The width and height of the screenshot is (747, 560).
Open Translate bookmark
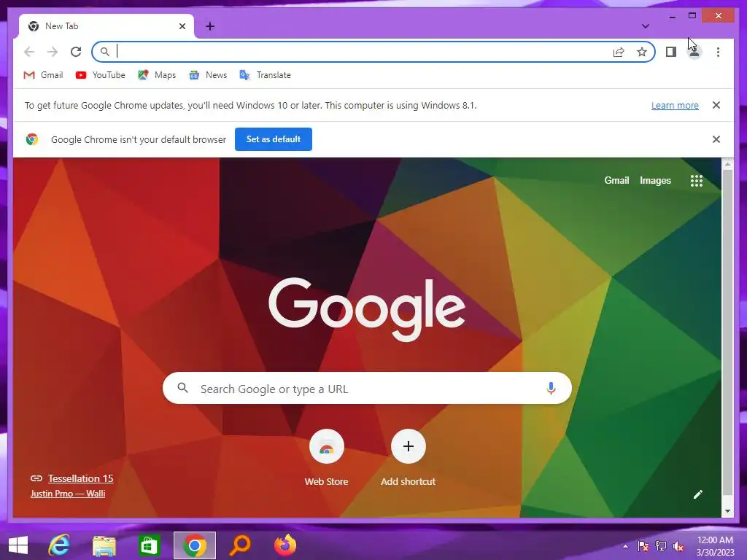point(266,75)
